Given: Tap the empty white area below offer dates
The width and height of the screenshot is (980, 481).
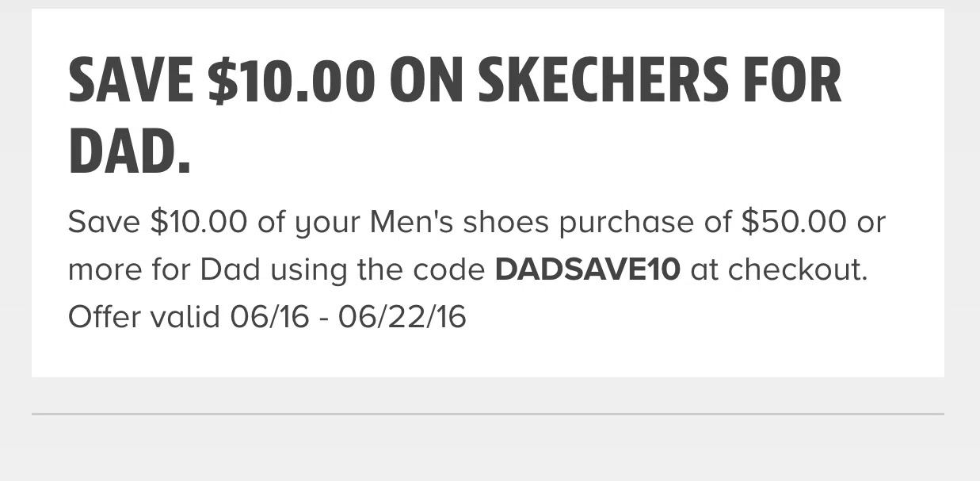Looking at the screenshot, I should (x=488, y=355).
